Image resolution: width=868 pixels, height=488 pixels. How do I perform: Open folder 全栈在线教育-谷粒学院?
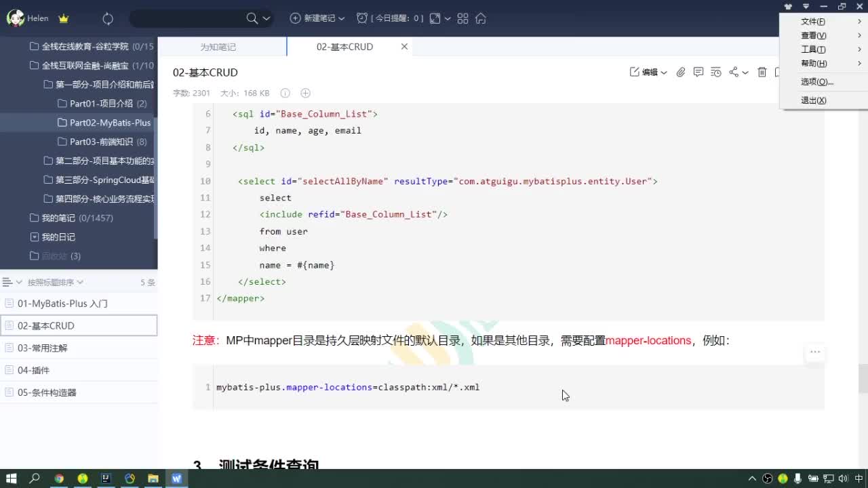(85, 47)
